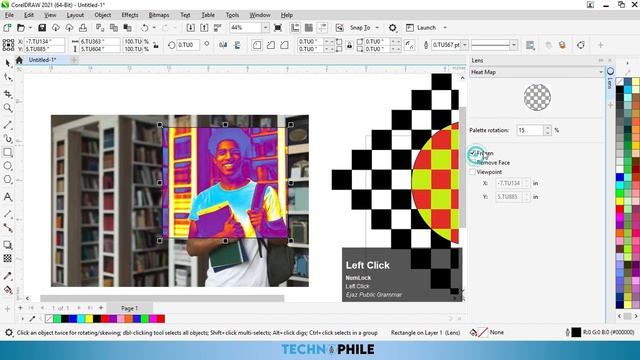Viewport: 640px width, 360px height.
Task: Click the X position input field
Action: [x=44, y=41]
